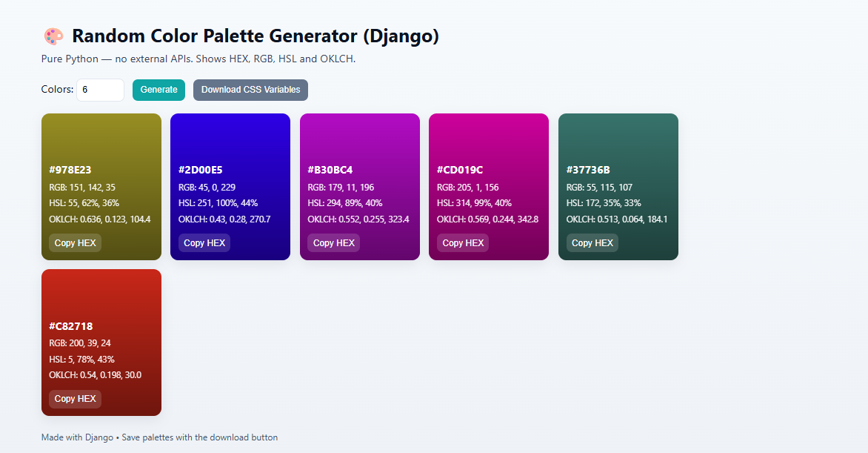
Task: Click the Generate button
Action: (x=158, y=90)
